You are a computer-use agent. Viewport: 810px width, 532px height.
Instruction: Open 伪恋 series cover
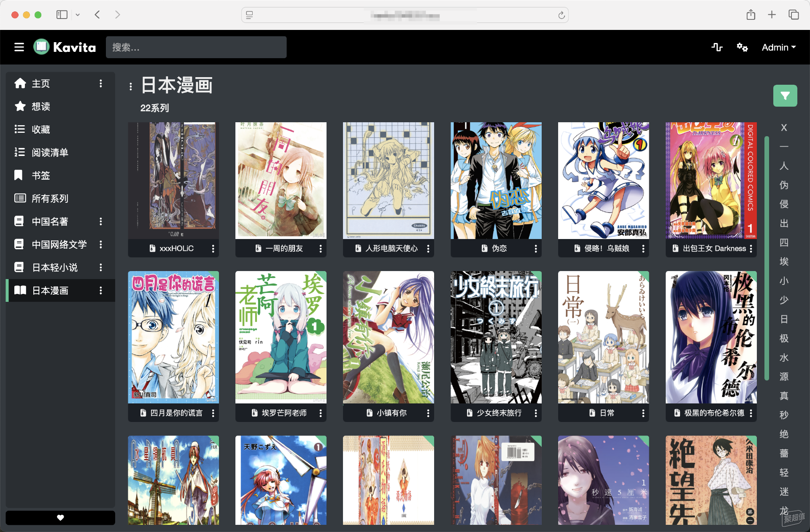click(x=496, y=181)
